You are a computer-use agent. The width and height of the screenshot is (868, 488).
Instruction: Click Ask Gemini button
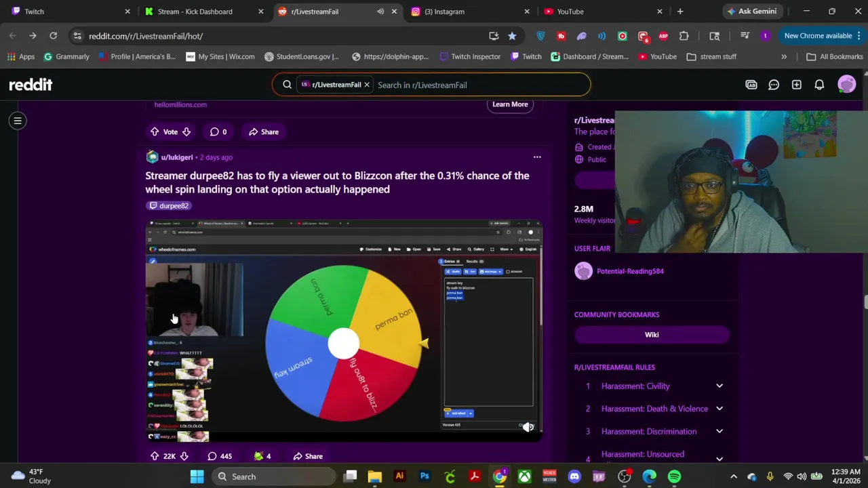(x=752, y=12)
